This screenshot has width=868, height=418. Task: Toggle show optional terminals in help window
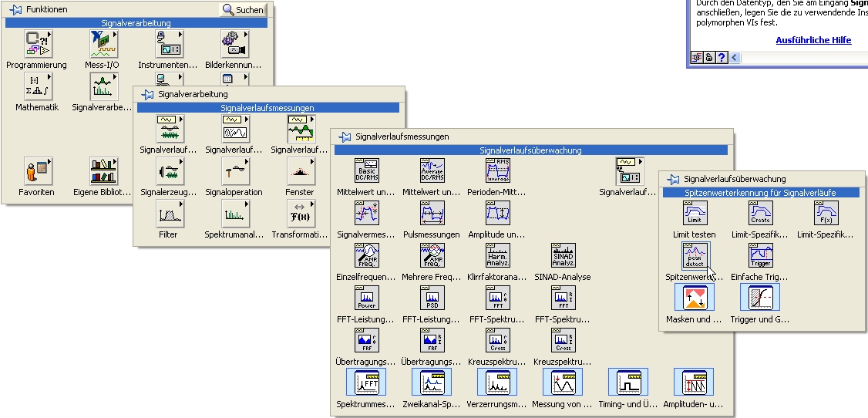(x=697, y=58)
